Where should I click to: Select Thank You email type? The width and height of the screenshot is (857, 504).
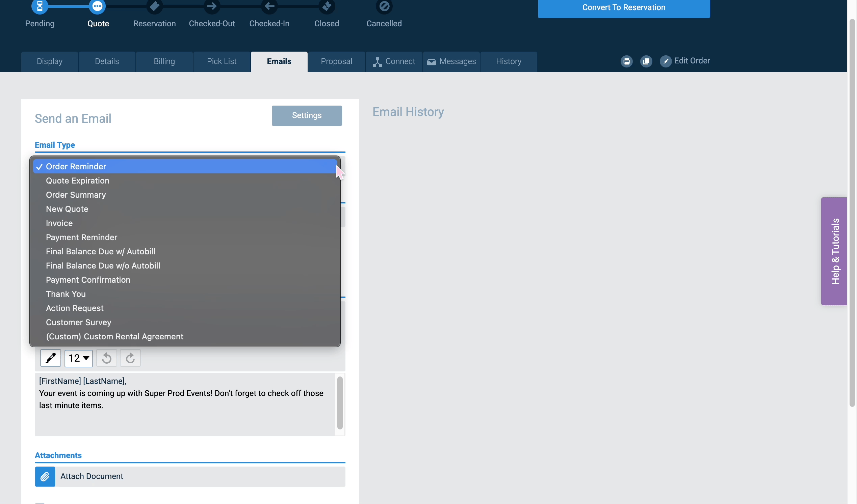[185, 294]
